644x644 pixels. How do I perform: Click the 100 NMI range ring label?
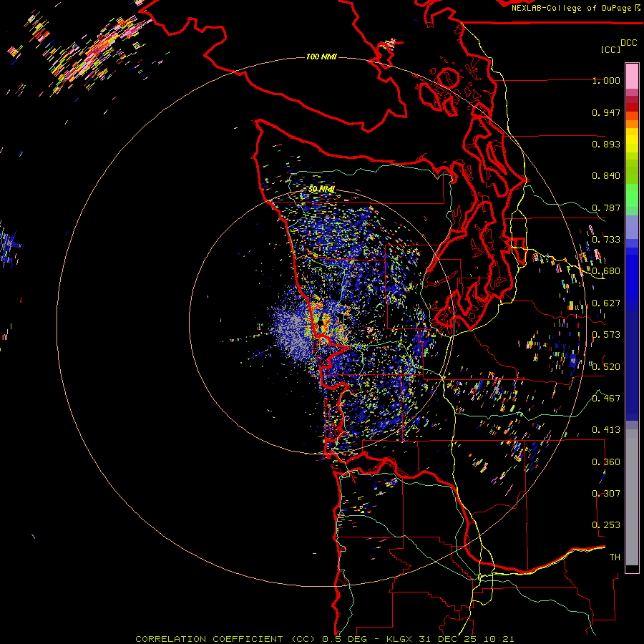pos(321,57)
